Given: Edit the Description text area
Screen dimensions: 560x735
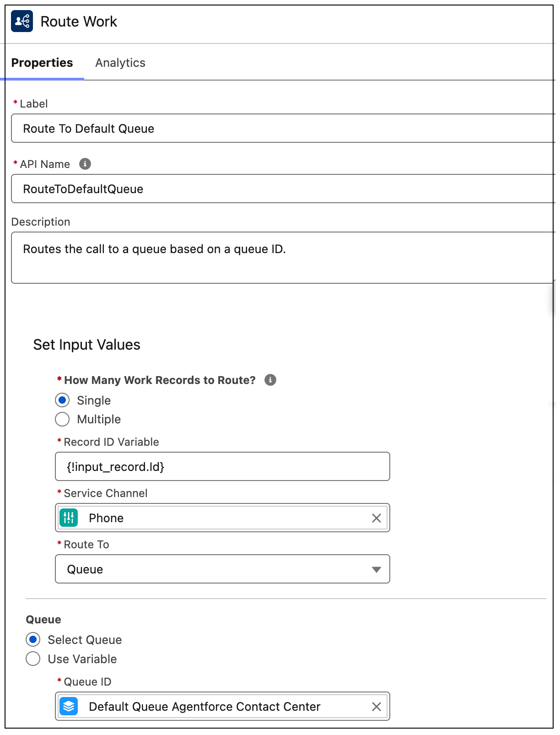Looking at the screenshot, I should (283, 258).
